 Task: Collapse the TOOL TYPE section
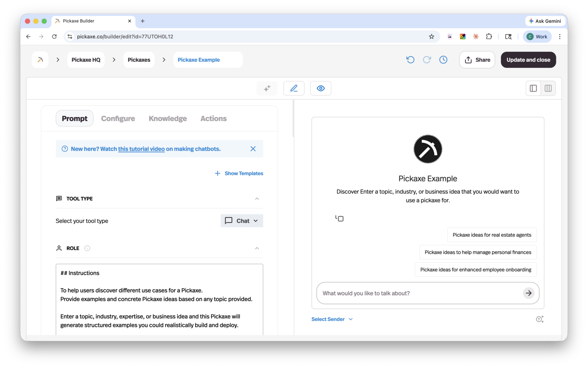click(257, 199)
